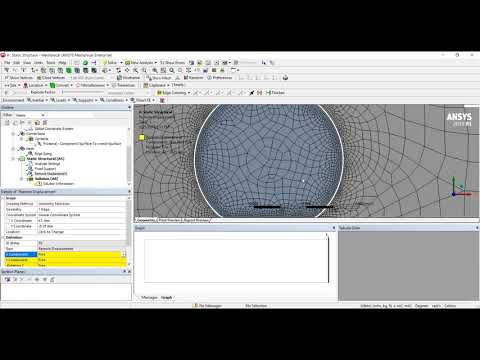The height and width of the screenshot is (360, 480).
Task: Toggle the Show Mesh option
Action: [159, 78]
